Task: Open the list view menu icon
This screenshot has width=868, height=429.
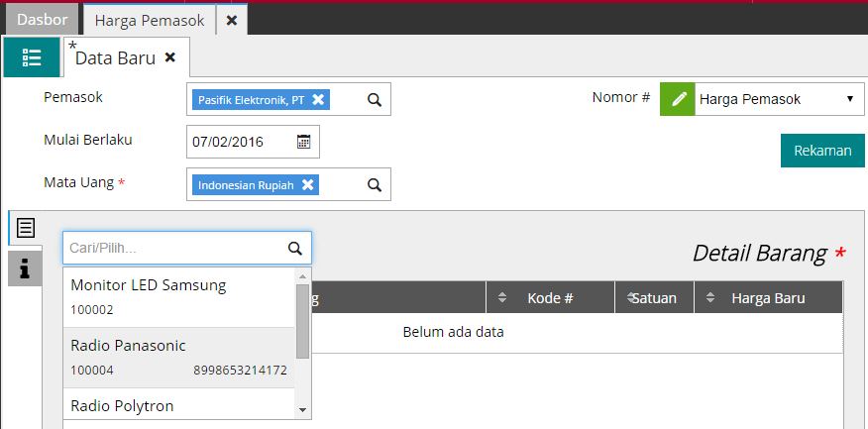Action: click(32, 57)
